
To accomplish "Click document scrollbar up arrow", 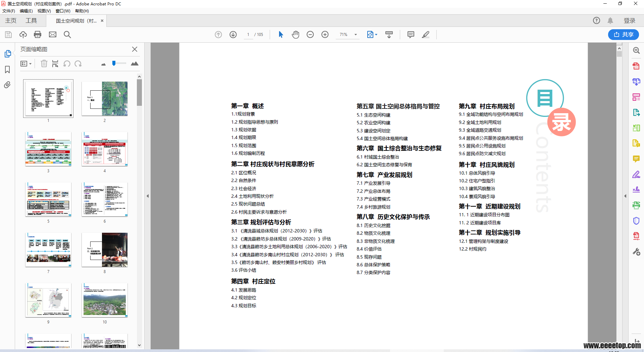I will [619, 48].
